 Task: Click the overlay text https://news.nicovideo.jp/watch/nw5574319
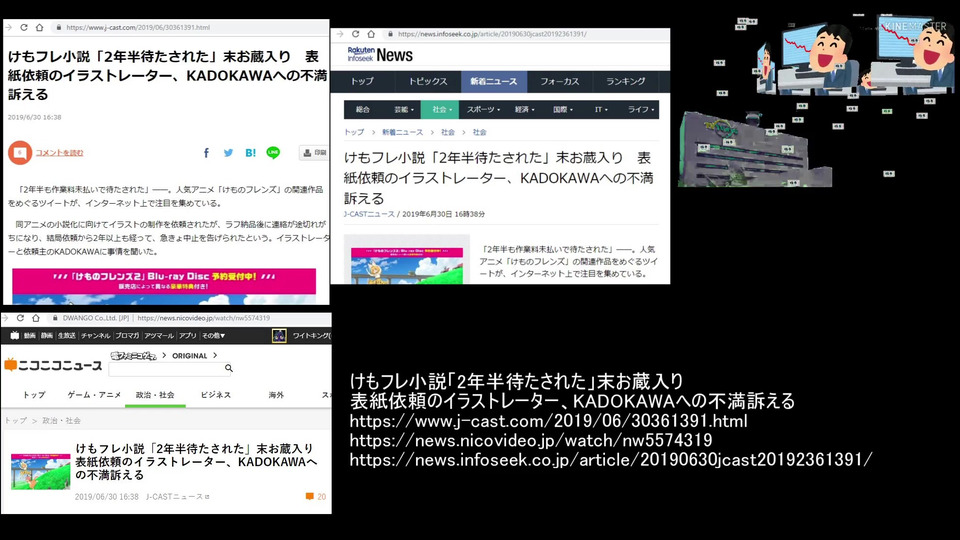click(x=531, y=440)
